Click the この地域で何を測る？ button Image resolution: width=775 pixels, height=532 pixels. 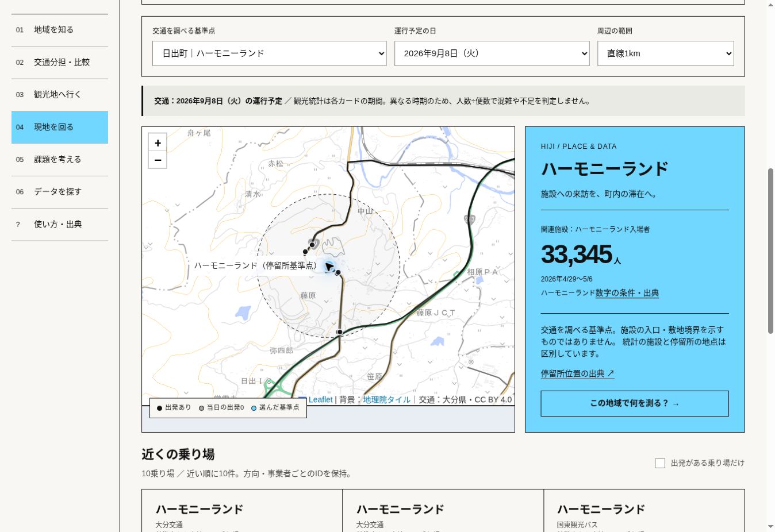click(x=635, y=403)
